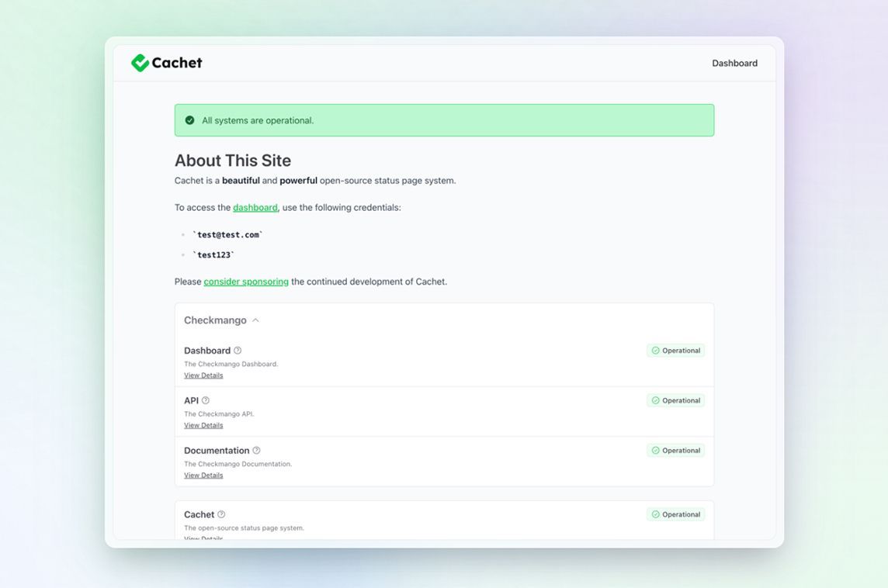Click the help icon beside Documentation

(257, 451)
